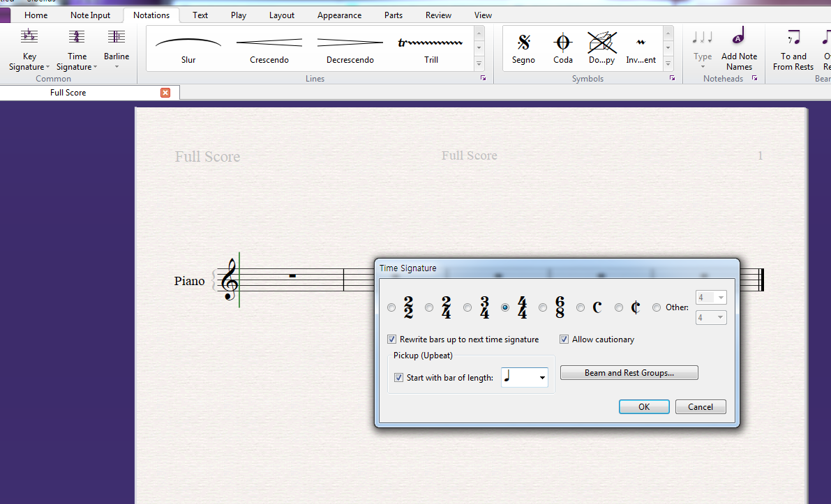Viewport: 831px width, 504px height.
Task: Insert the Coda symbol
Action: tap(563, 48)
